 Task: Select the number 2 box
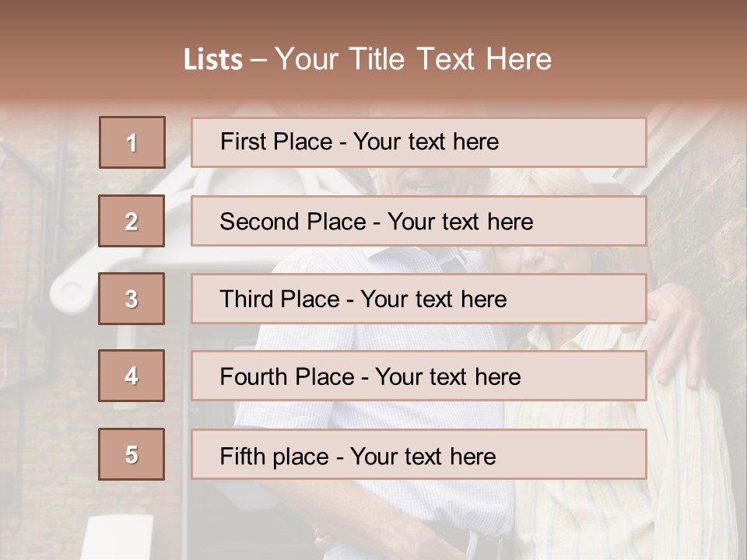pyautogui.click(x=132, y=221)
